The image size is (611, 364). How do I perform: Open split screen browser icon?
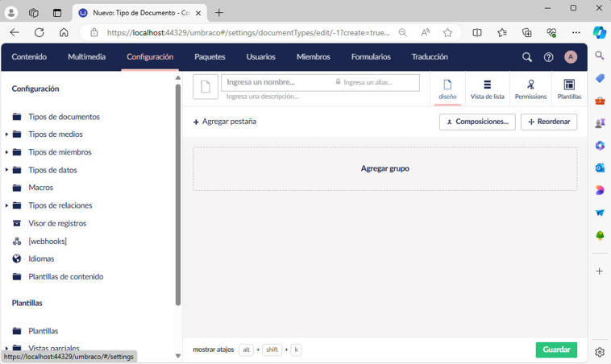point(477,33)
